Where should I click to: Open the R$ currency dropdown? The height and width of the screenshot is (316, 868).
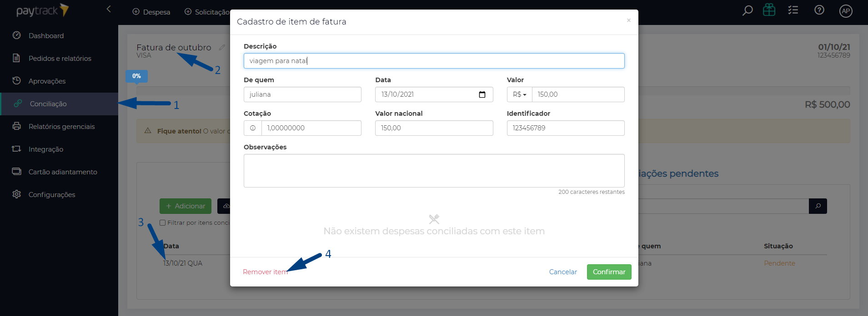click(x=519, y=94)
